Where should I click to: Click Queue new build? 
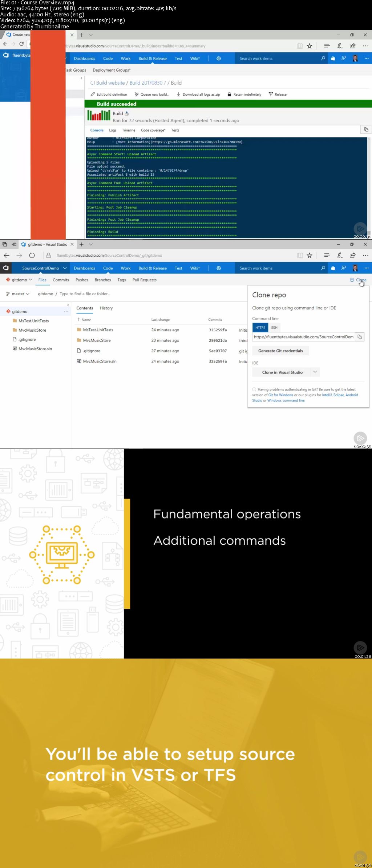coord(152,94)
